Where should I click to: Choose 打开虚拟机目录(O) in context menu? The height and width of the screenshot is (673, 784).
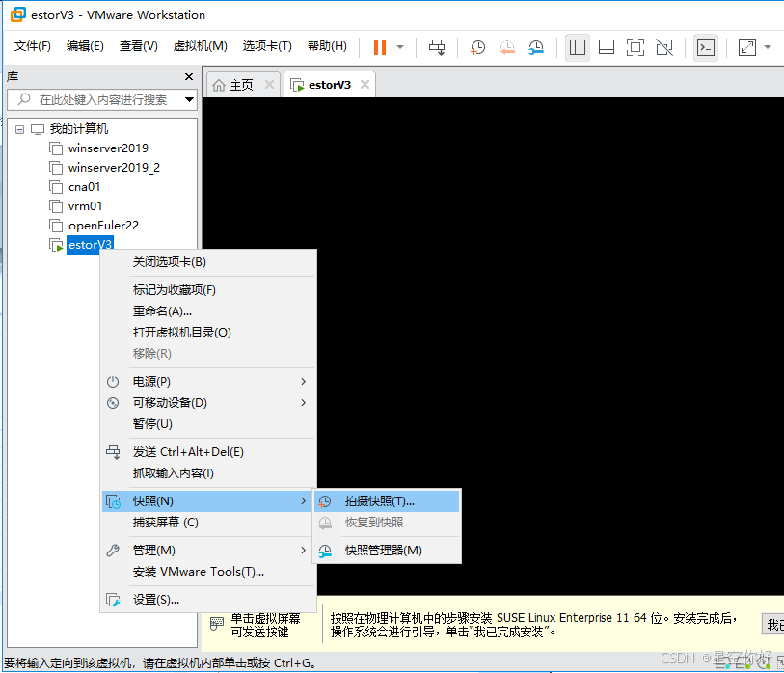pyautogui.click(x=208, y=333)
